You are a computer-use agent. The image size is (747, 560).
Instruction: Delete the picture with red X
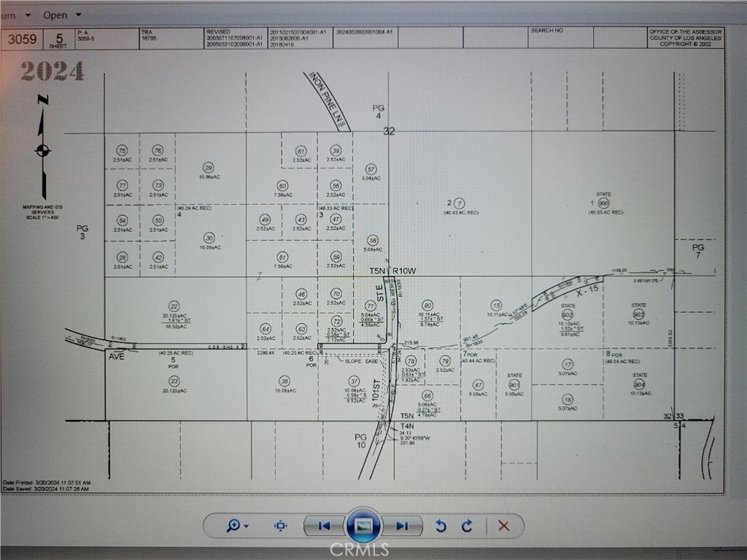coord(503,525)
